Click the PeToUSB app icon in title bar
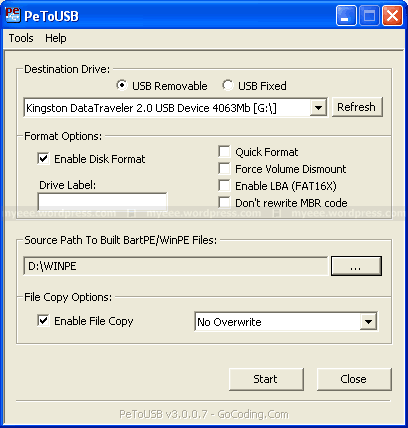This screenshot has width=408, height=428. [13, 15]
